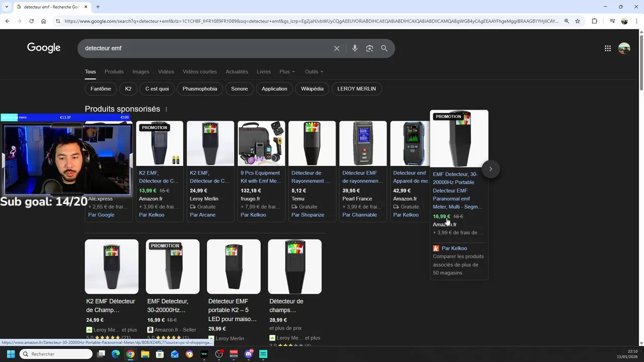The width and height of the screenshot is (644, 362).
Task: Expand the Plus search filter dropdown
Action: [x=287, y=71]
